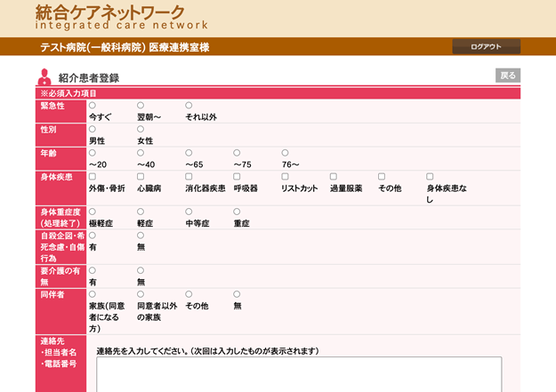Click the 統合ケアネットワーク logo
Screen dimensions: 556x392
pos(121,17)
